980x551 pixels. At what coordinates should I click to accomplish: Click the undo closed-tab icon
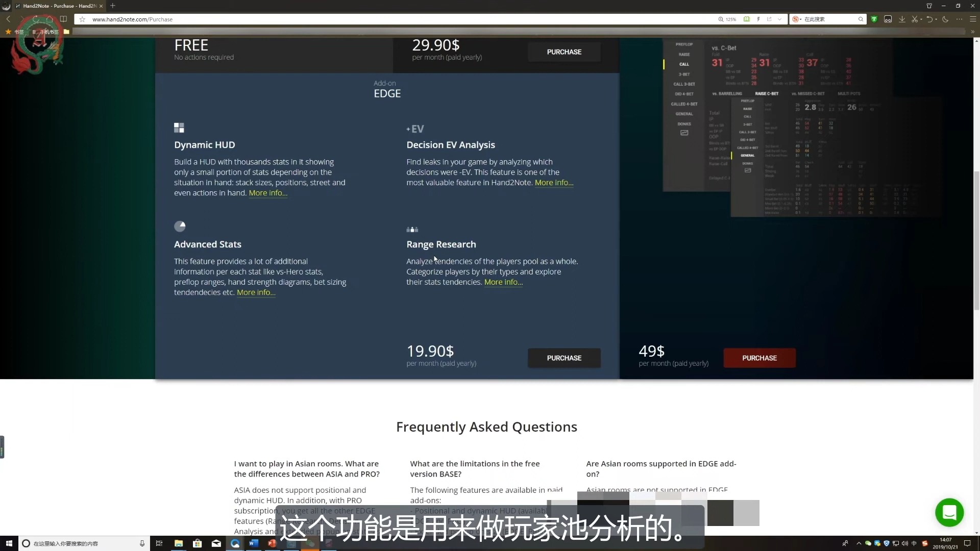929,19
